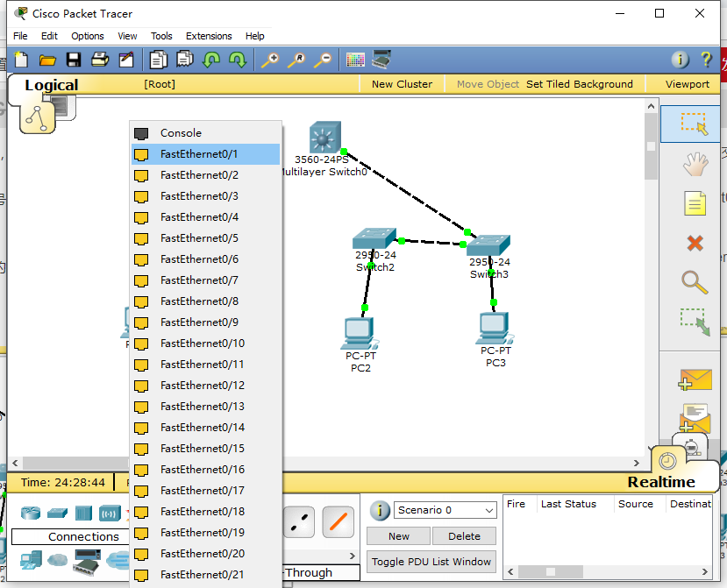Screen dimensions: 727x588
Task: Click the PC2 computer device
Action: [359, 334]
